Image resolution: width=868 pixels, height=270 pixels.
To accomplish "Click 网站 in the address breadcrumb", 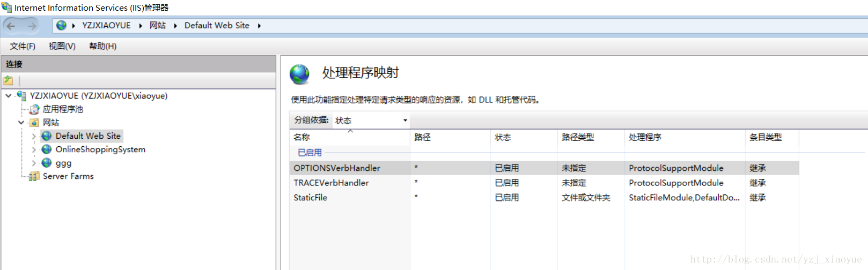I will pos(158,25).
